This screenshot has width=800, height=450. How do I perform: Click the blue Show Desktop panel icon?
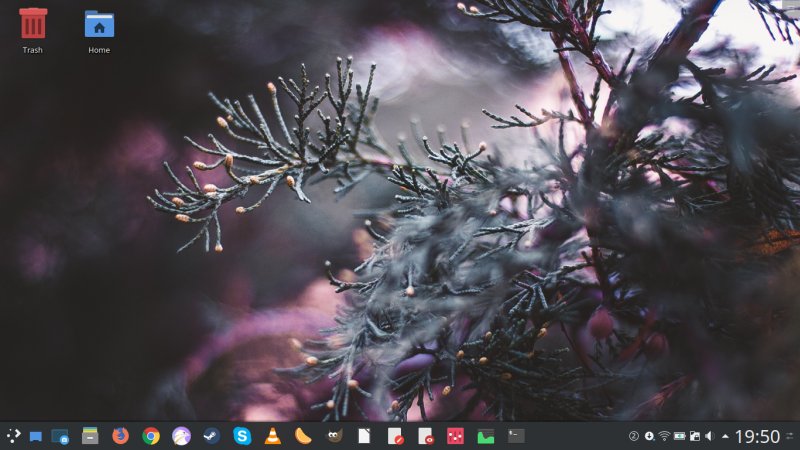pos(35,437)
